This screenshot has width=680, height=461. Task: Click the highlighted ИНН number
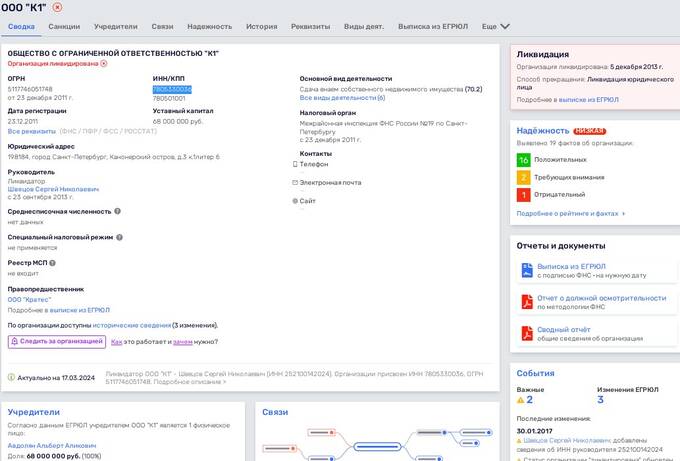click(172, 89)
